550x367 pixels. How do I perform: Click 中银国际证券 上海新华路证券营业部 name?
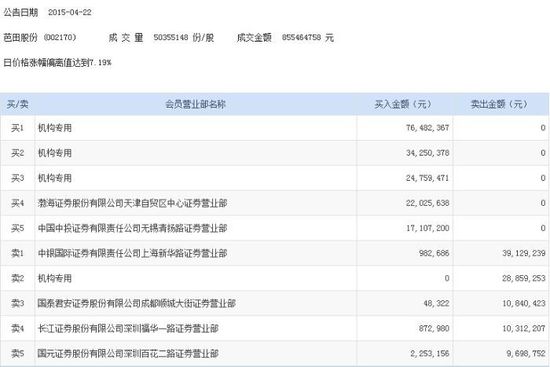tap(133, 253)
